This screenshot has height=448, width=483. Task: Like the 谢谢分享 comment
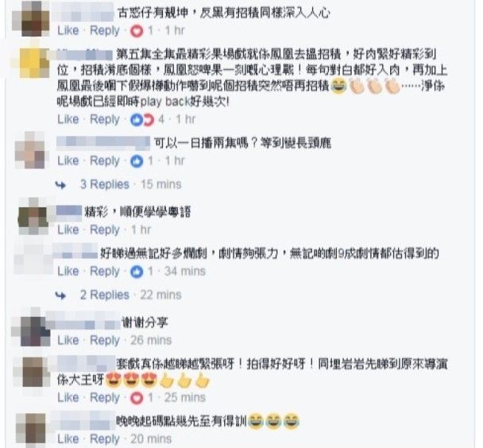click(68, 340)
